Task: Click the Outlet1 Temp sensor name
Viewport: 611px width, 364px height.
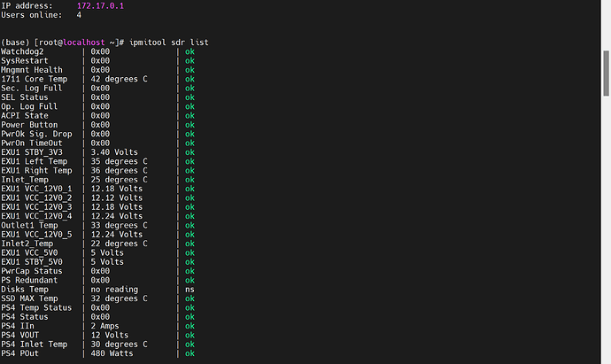Action: tap(32, 224)
